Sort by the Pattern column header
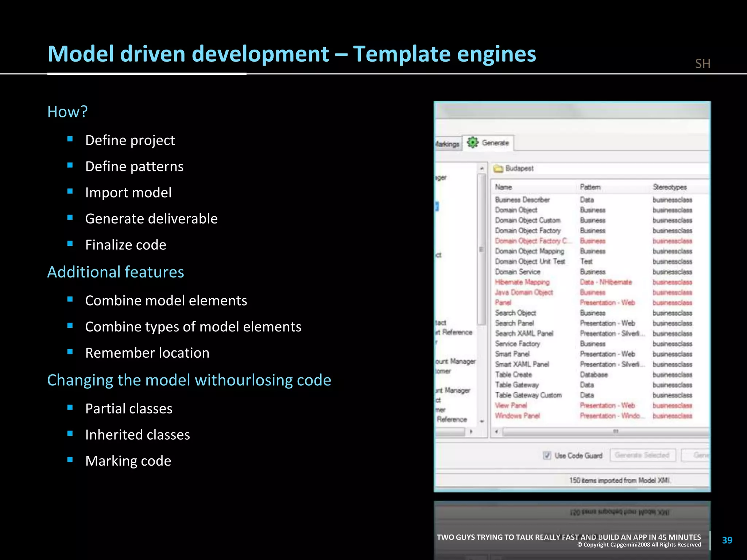This screenshot has width=747, height=560. tap(590, 187)
